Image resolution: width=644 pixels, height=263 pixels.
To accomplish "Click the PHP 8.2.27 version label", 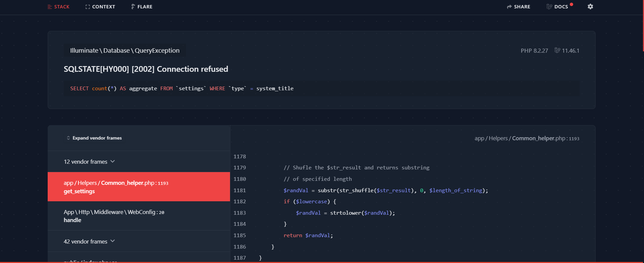I will (x=534, y=51).
